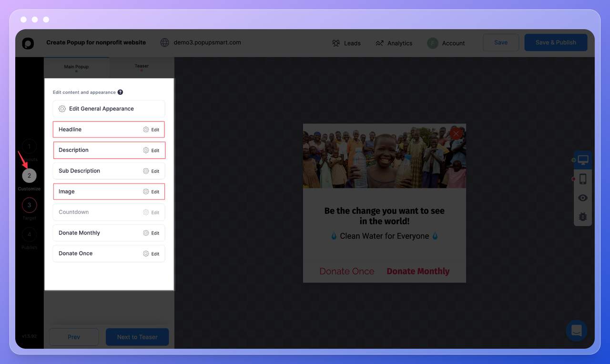Go to step 4 Publish
This screenshot has width=610, height=364.
[x=29, y=234]
